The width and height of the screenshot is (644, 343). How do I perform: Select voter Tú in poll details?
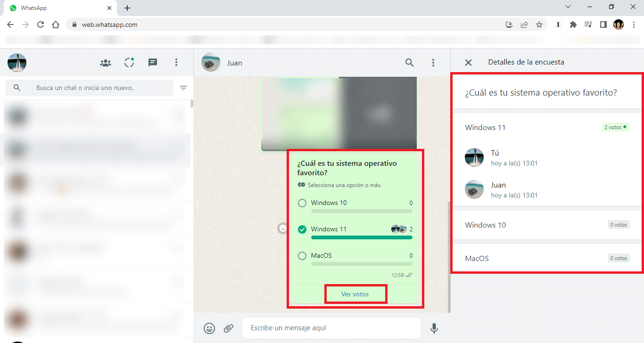tap(546, 158)
